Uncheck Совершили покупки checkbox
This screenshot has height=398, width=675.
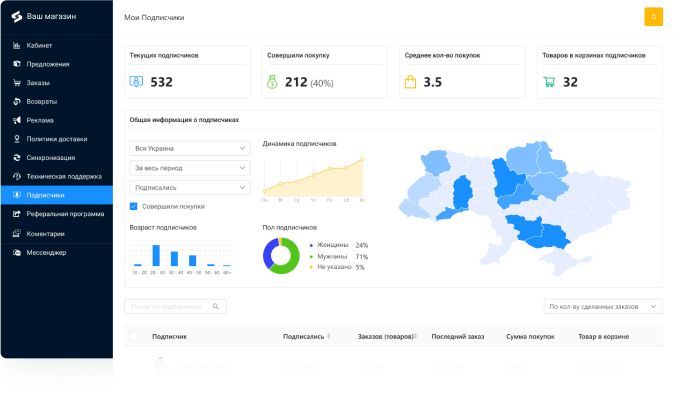[133, 207]
